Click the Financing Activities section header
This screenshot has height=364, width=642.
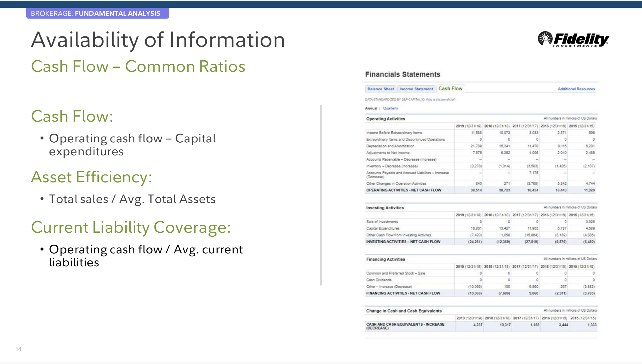point(385,259)
